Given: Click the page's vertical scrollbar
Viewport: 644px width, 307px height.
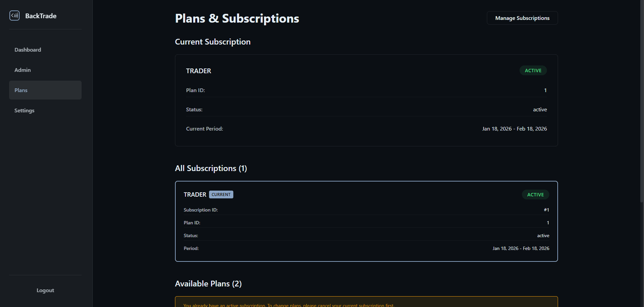Looking at the screenshot, I should [642, 101].
